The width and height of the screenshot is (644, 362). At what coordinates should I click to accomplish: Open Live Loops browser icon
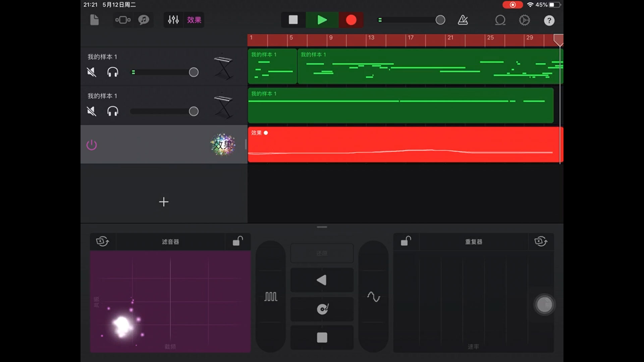coord(144,20)
